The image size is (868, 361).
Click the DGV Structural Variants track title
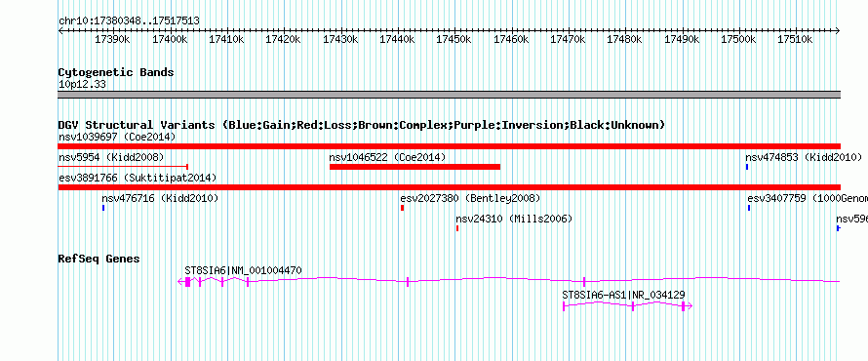362,125
